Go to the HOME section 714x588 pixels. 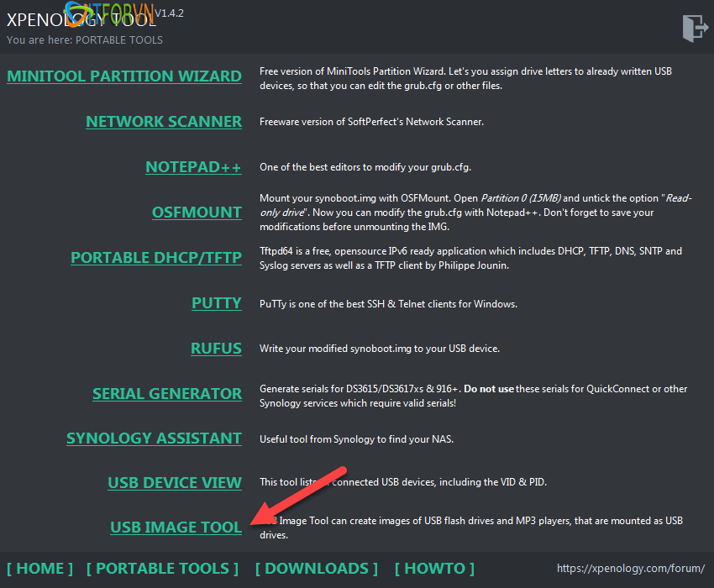pyautogui.click(x=40, y=569)
